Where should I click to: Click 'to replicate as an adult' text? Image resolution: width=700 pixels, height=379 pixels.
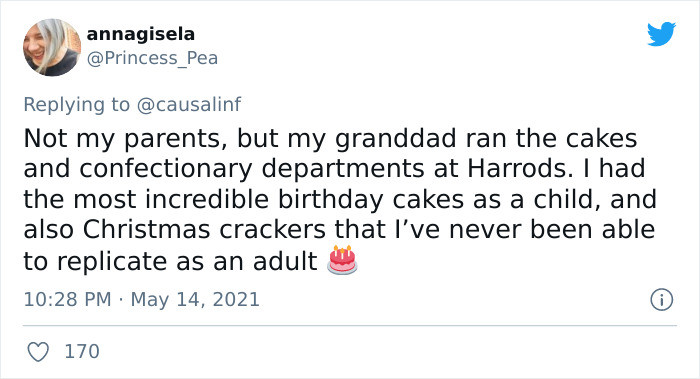coord(170,261)
